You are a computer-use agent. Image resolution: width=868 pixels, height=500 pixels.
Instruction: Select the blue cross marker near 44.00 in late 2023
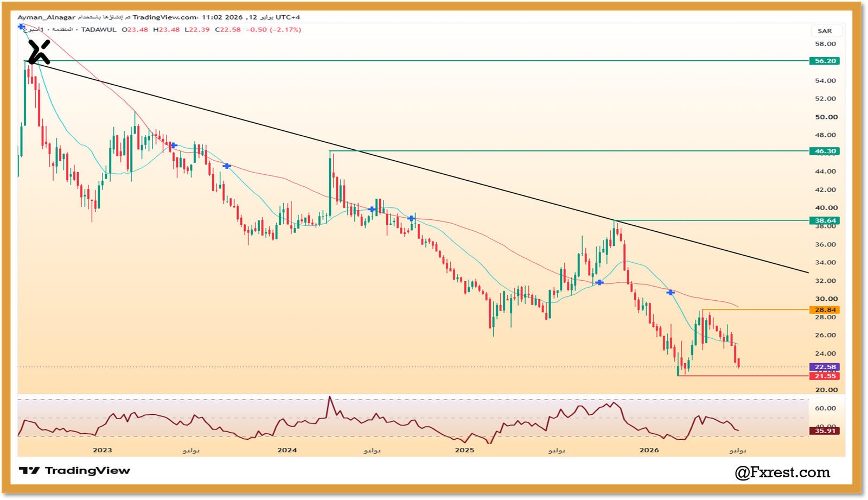point(227,166)
